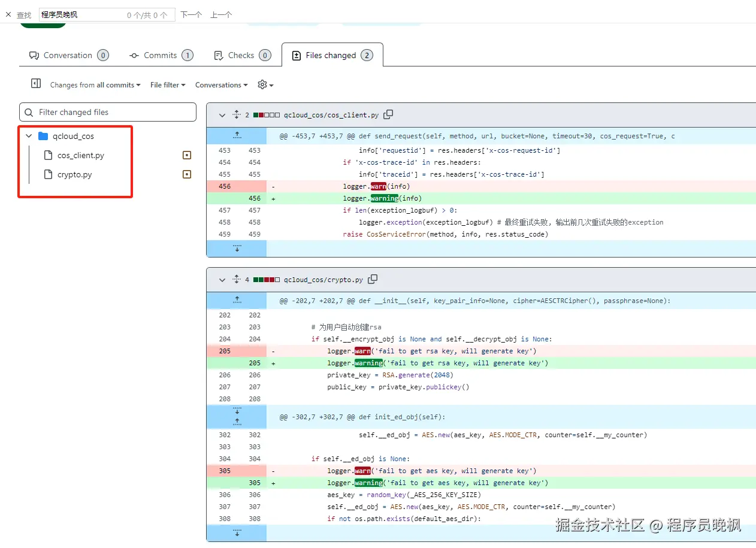Click deleted line number 305
This screenshot has height=548, width=756.
click(x=225, y=471)
